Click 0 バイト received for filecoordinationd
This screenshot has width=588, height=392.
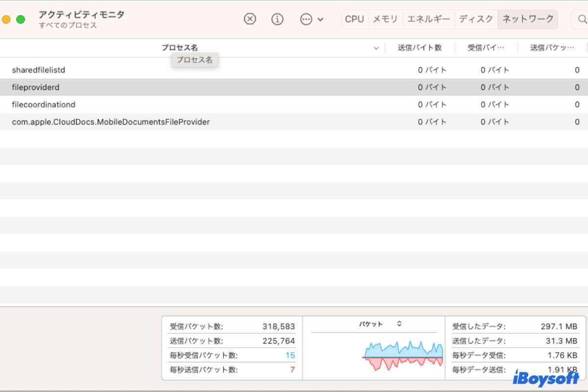[x=495, y=104]
